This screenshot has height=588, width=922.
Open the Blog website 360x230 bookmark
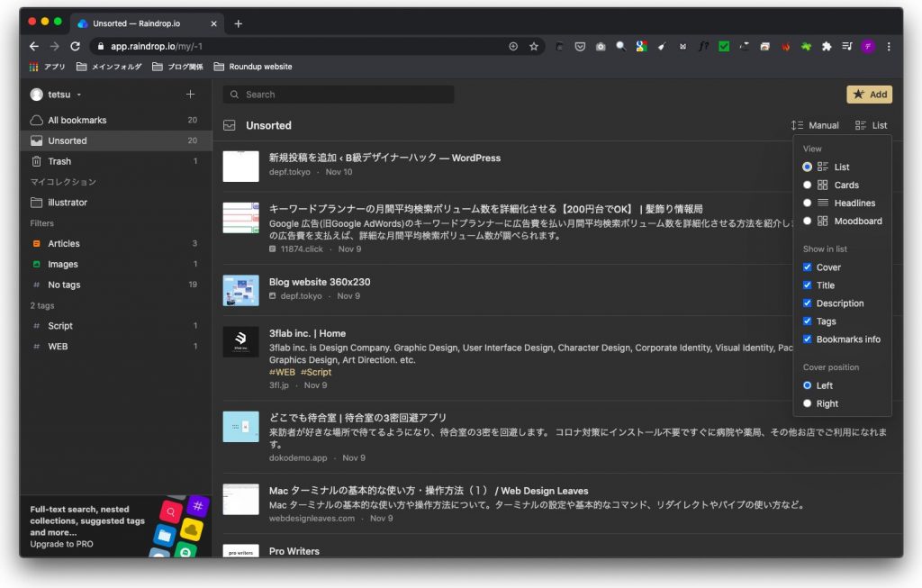(x=320, y=282)
